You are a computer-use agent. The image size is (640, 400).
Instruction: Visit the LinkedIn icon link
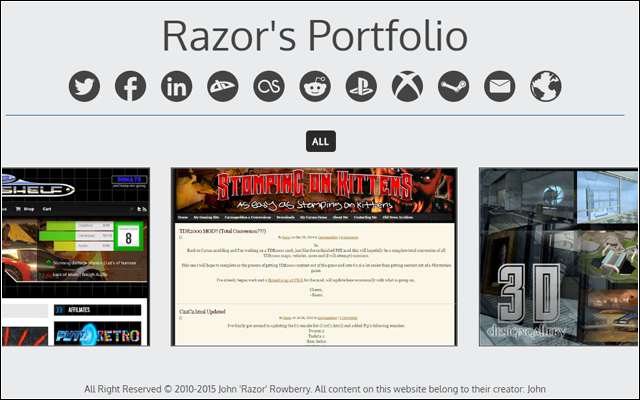[176, 86]
